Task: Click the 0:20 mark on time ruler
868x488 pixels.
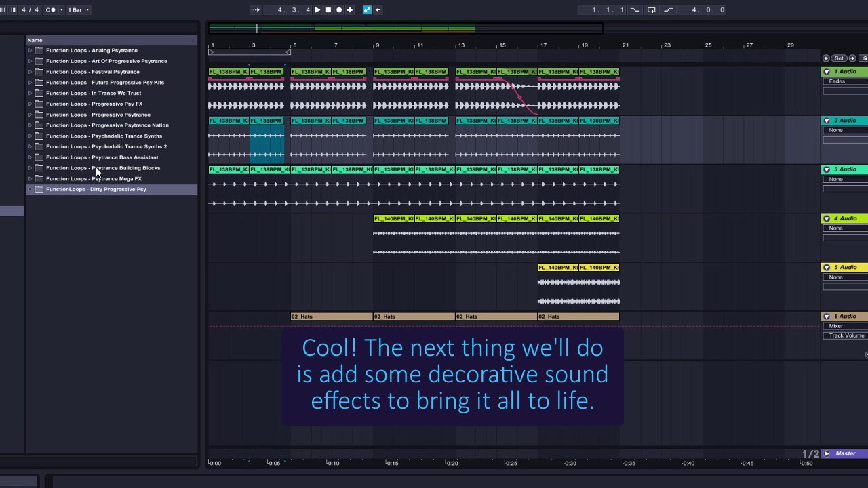Action: tap(452, 463)
